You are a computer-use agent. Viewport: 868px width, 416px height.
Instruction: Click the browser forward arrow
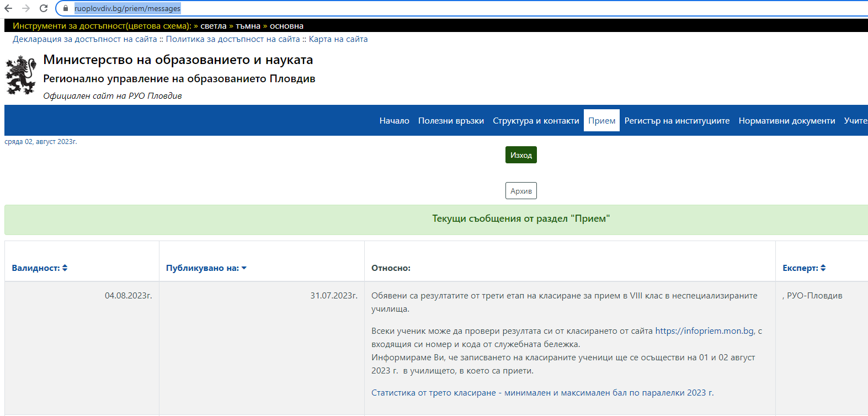[26, 8]
